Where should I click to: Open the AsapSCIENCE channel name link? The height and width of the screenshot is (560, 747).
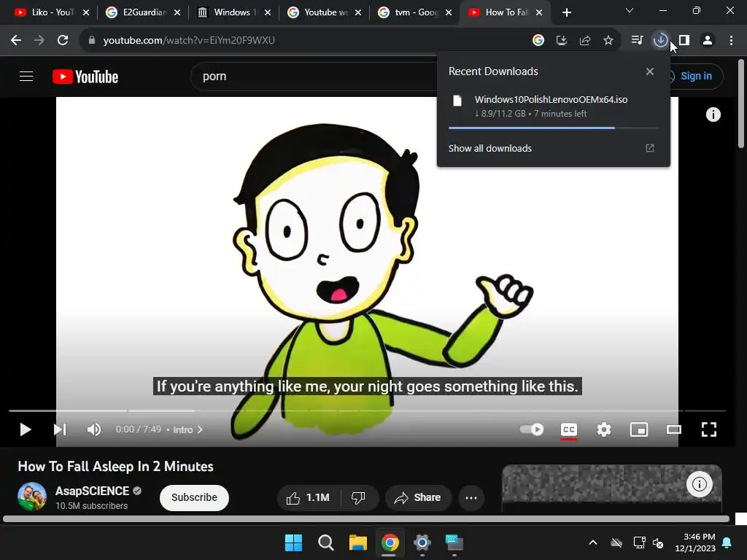coord(92,491)
